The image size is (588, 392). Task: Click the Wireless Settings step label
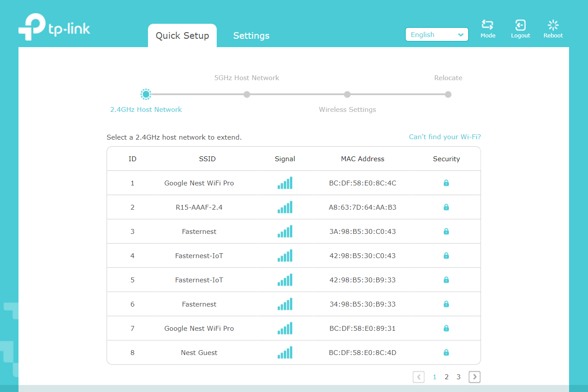pyautogui.click(x=348, y=109)
